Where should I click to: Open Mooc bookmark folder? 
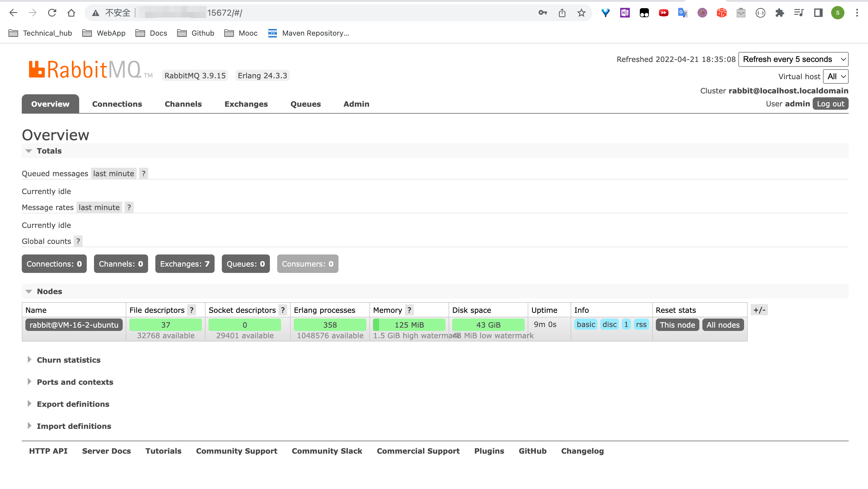coord(241,33)
